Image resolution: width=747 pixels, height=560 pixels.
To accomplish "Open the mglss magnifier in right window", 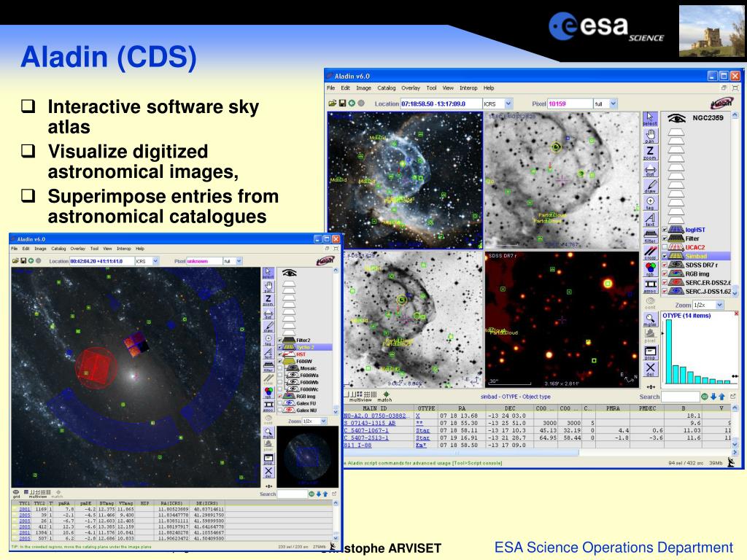I will [650, 319].
